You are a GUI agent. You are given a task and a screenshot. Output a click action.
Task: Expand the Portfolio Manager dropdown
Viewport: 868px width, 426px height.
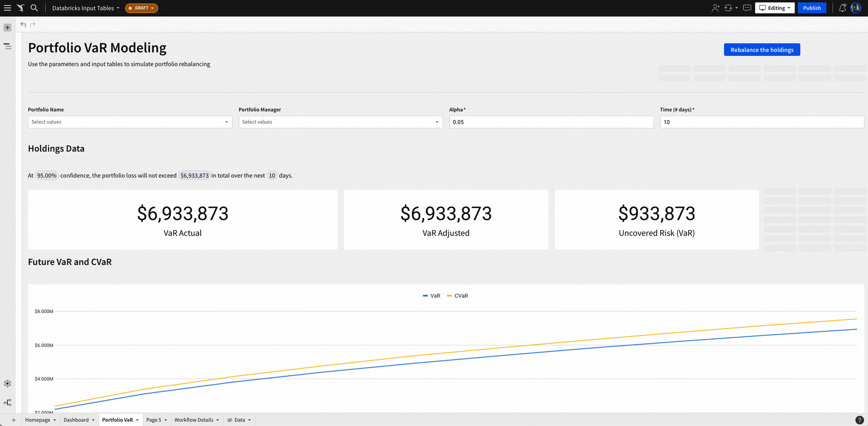click(341, 122)
